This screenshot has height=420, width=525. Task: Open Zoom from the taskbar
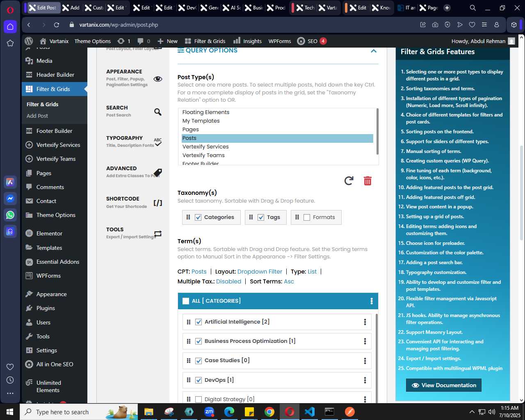pos(209,412)
